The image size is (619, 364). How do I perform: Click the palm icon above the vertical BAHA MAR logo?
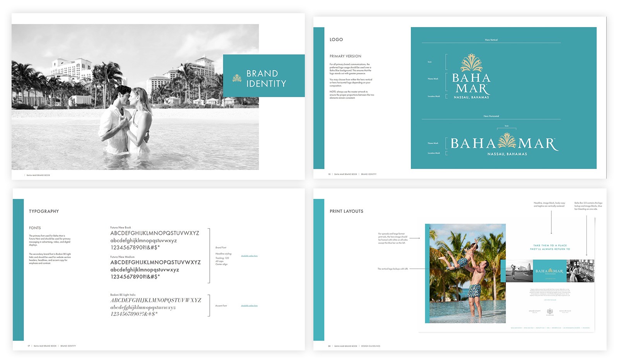point(471,63)
